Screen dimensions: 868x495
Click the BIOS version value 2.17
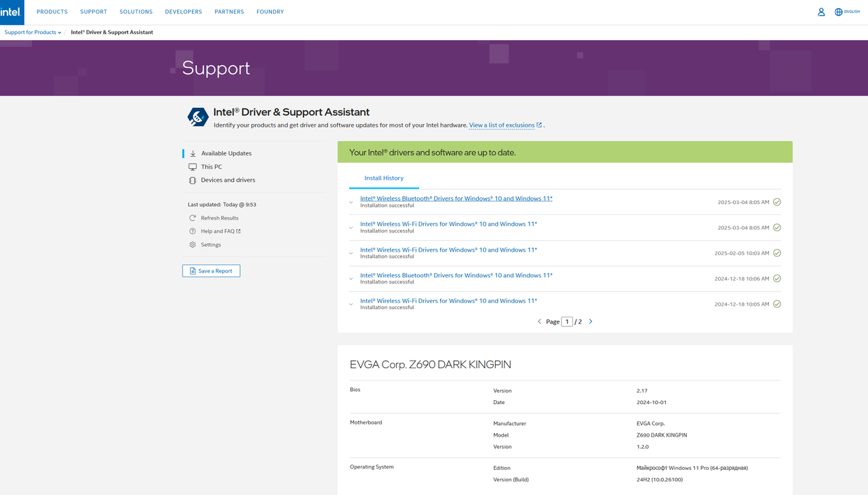pyautogui.click(x=642, y=391)
